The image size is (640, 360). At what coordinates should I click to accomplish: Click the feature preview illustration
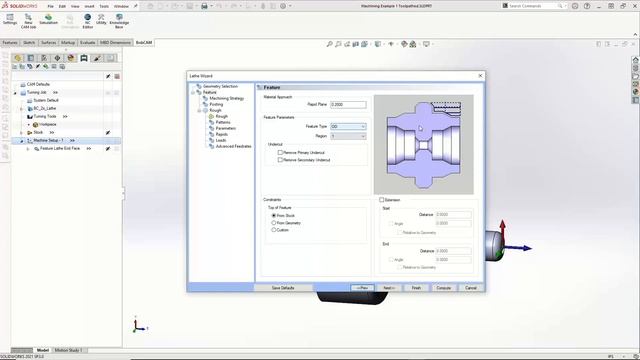pos(424,144)
